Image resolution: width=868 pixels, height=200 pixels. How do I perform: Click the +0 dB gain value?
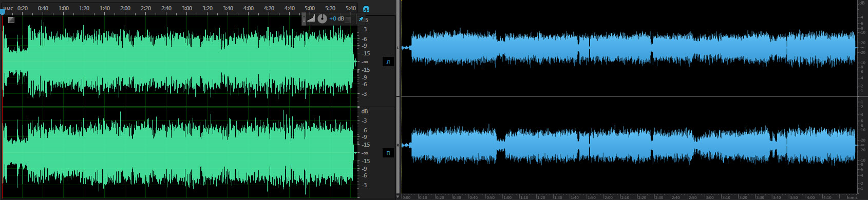tap(336, 19)
